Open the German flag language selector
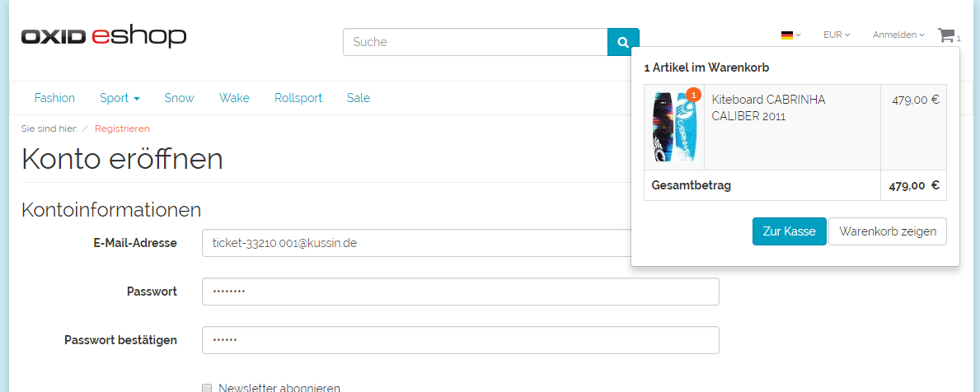The height and width of the screenshot is (392, 980). [x=790, y=35]
